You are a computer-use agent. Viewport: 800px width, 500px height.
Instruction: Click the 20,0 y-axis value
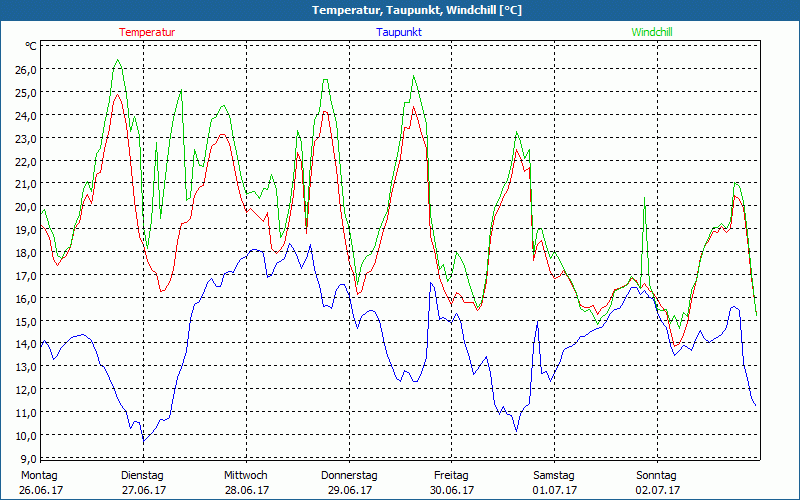pos(25,207)
